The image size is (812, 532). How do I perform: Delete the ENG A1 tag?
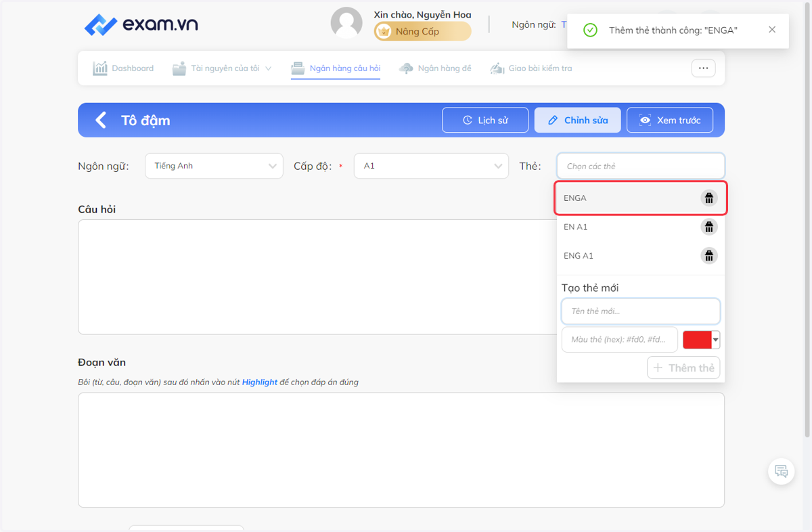click(709, 256)
